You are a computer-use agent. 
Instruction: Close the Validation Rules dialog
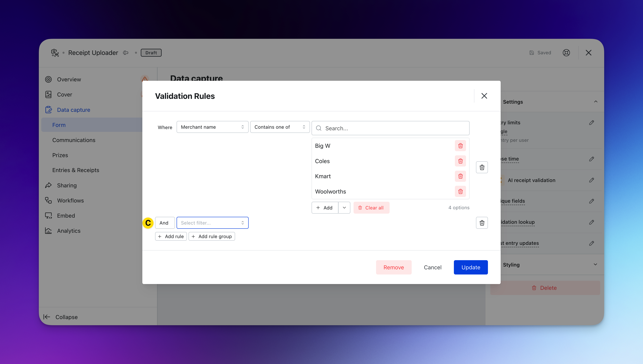[484, 96]
